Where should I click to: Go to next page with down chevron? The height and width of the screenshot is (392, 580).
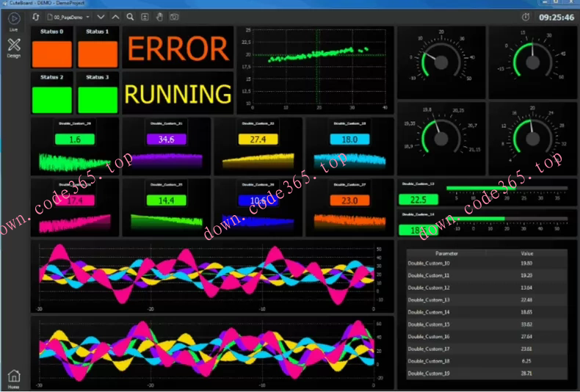pyautogui.click(x=101, y=17)
